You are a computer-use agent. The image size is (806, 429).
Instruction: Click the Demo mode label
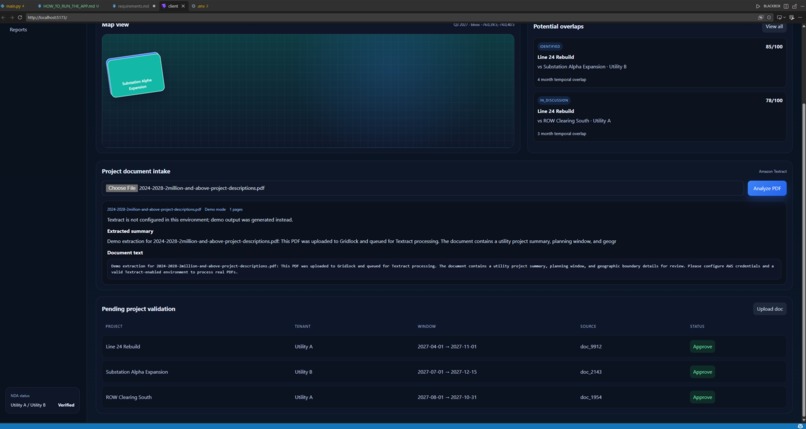[x=215, y=210]
